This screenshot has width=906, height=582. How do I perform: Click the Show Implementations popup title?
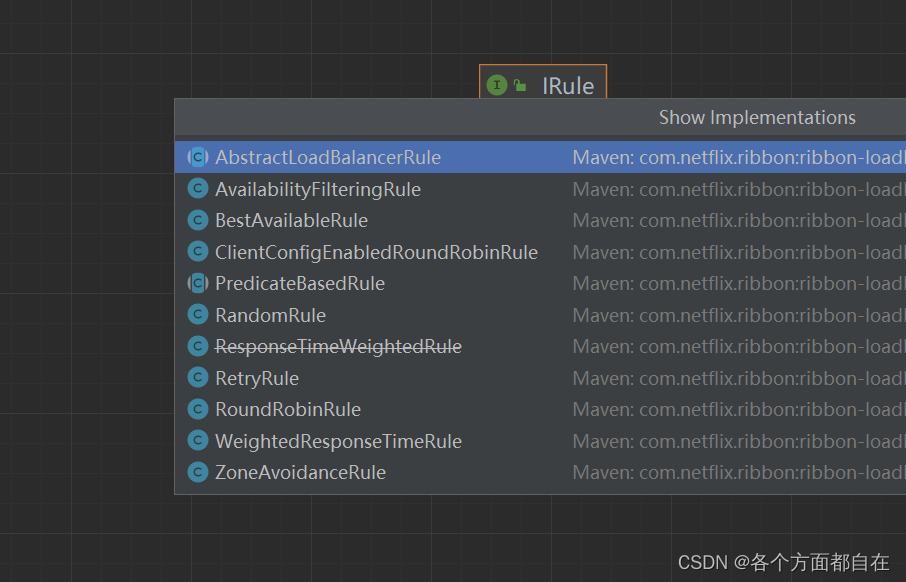pos(757,118)
